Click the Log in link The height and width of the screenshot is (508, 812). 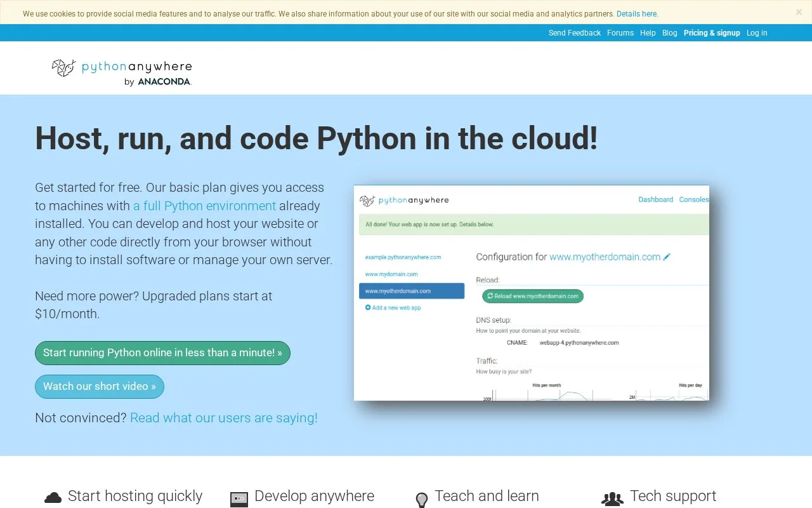coord(757,33)
